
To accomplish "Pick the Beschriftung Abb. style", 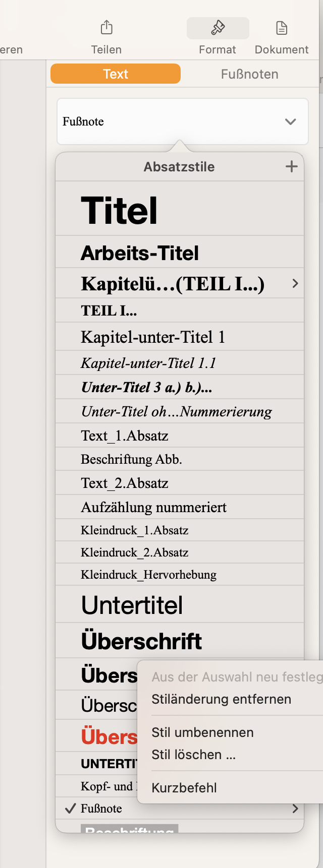I will (131, 459).
